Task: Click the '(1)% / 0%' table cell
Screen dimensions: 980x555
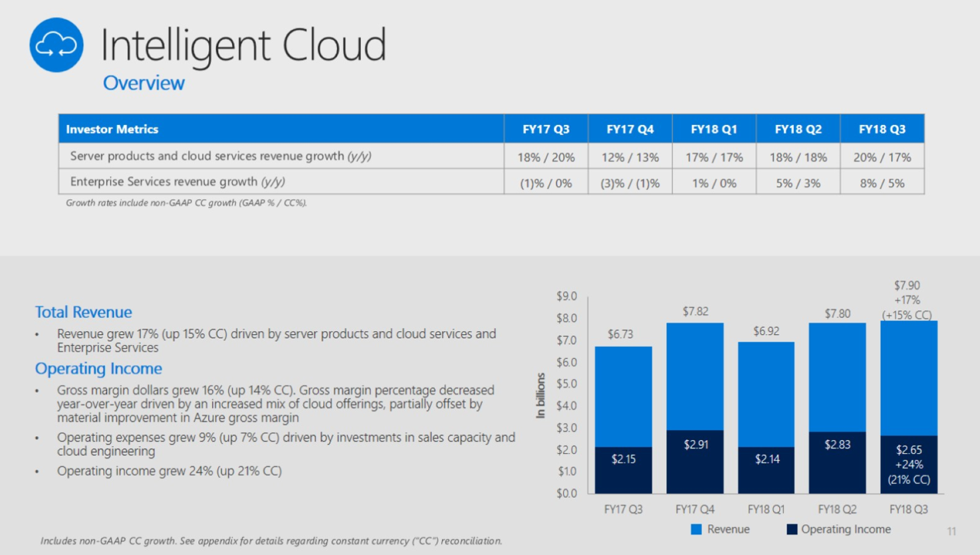Action: pos(546,183)
